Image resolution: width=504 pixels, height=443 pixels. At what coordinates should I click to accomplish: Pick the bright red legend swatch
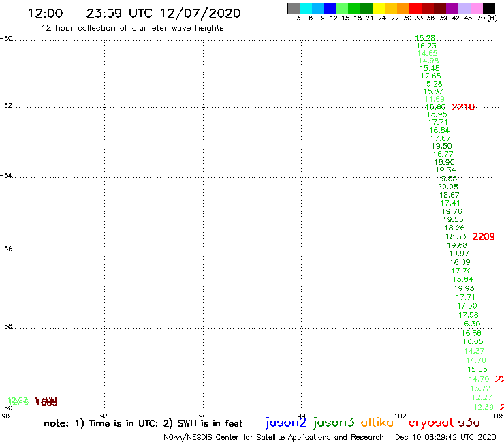(x=415, y=8)
